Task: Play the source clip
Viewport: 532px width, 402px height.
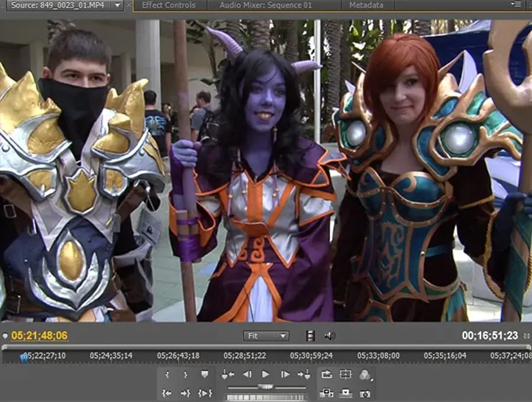Action: point(266,374)
